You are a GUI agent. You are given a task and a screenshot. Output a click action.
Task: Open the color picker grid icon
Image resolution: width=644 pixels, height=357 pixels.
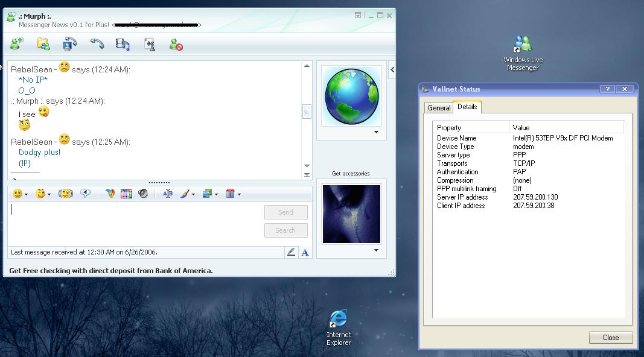tap(126, 194)
